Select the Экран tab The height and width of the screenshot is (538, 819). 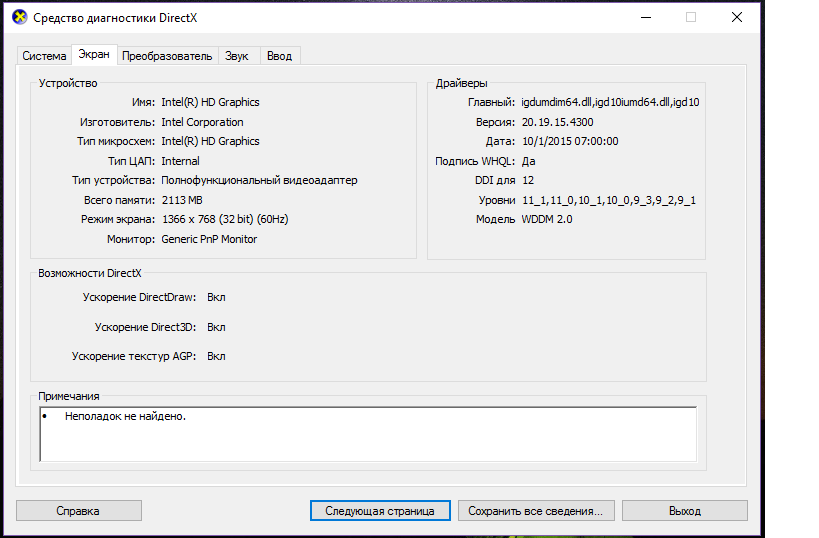point(94,54)
